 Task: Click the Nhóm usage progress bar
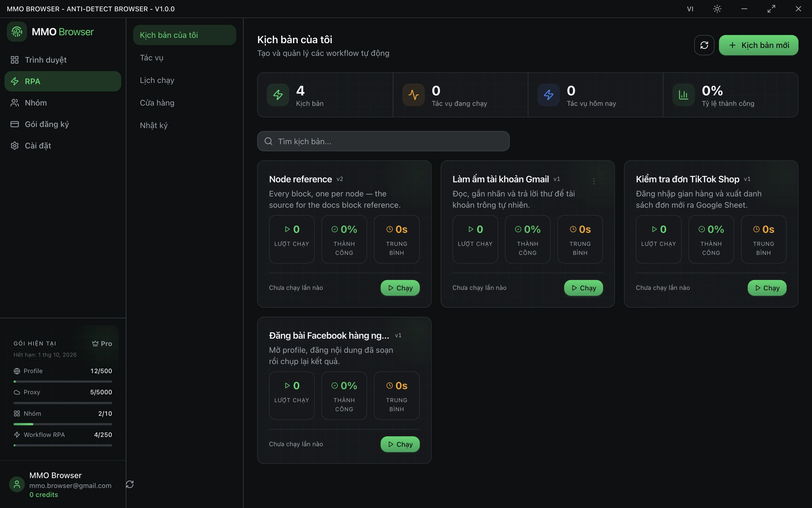(x=63, y=424)
